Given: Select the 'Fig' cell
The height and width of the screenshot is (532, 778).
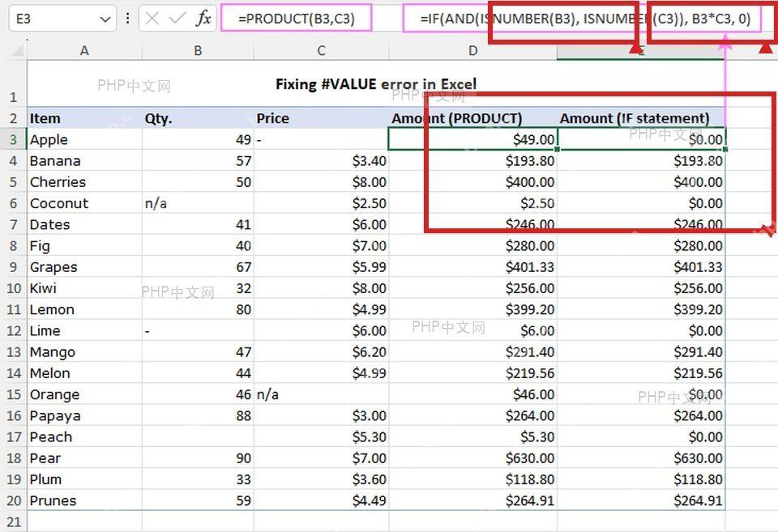Looking at the screenshot, I should tap(84, 245).
